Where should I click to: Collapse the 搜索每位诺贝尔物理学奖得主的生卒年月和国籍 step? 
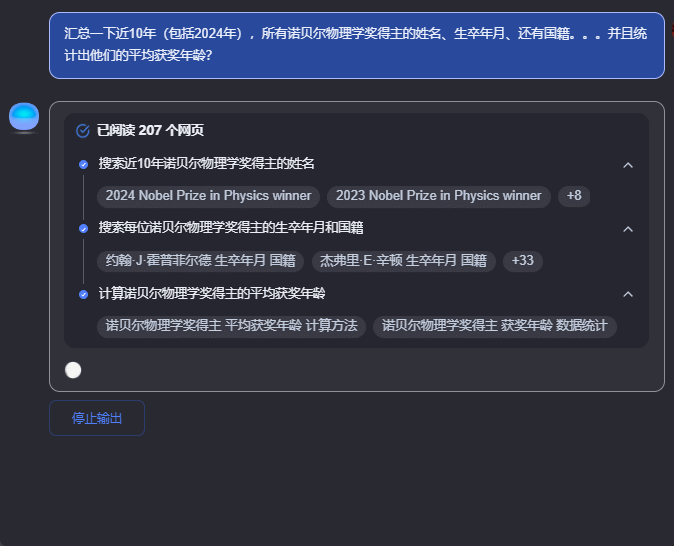tap(628, 229)
